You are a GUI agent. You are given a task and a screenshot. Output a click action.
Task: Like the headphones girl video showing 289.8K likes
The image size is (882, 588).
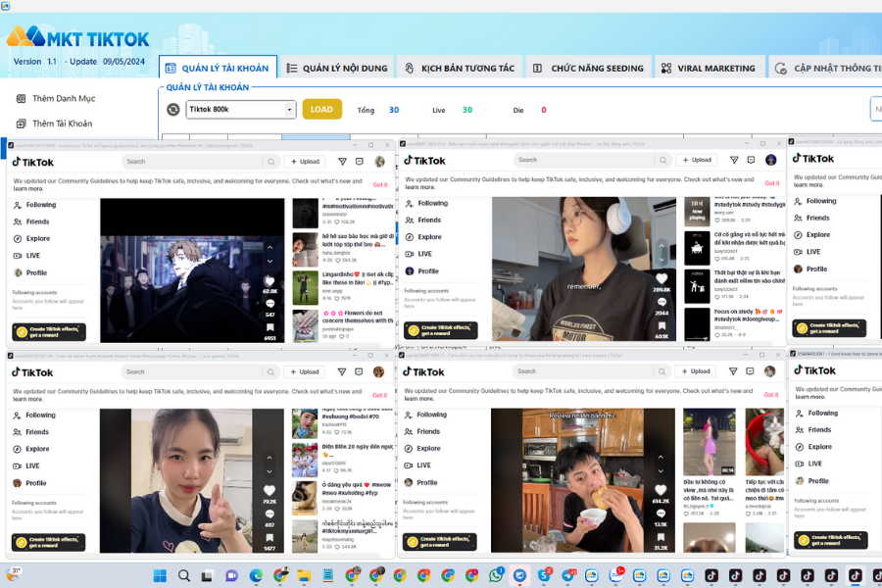pyautogui.click(x=661, y=278)
